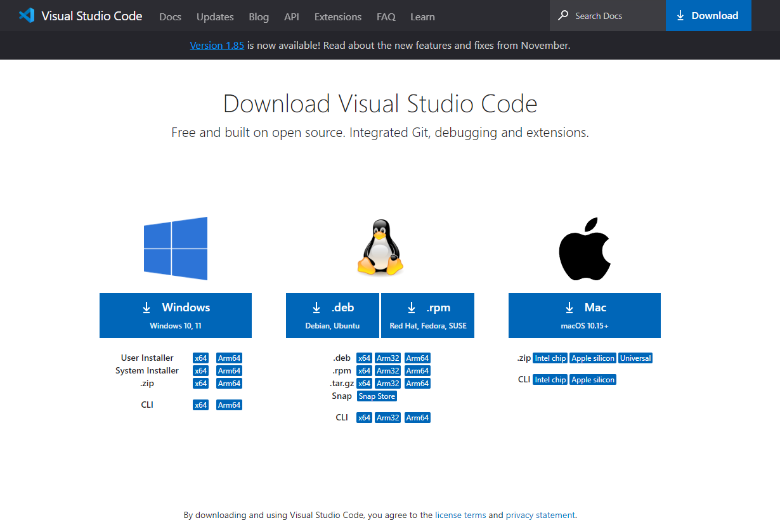Select x64 in Linux .rpm row

tap(365, 371)
